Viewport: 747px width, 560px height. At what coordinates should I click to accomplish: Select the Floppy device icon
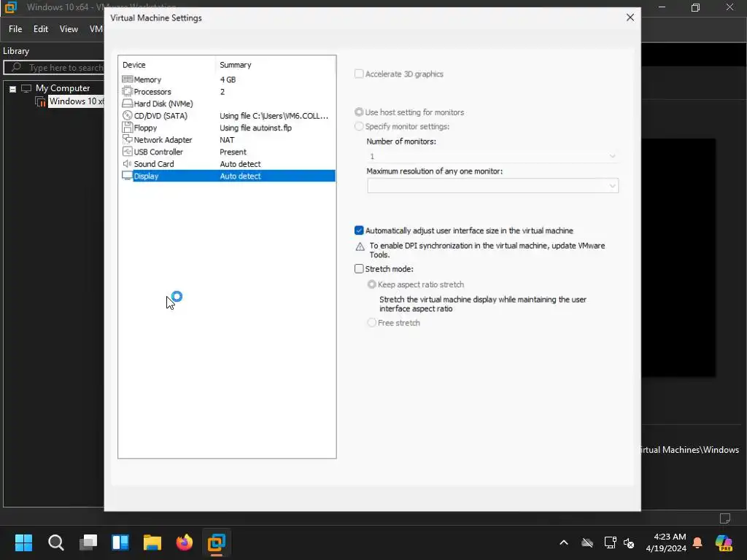pyautogui.click(x=127, y=128)
